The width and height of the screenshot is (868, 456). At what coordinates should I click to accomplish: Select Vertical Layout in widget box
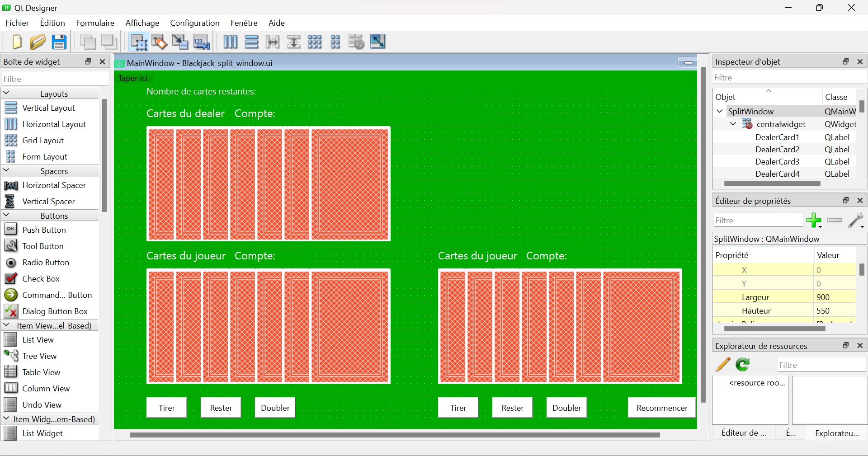(x=49, y=108)
